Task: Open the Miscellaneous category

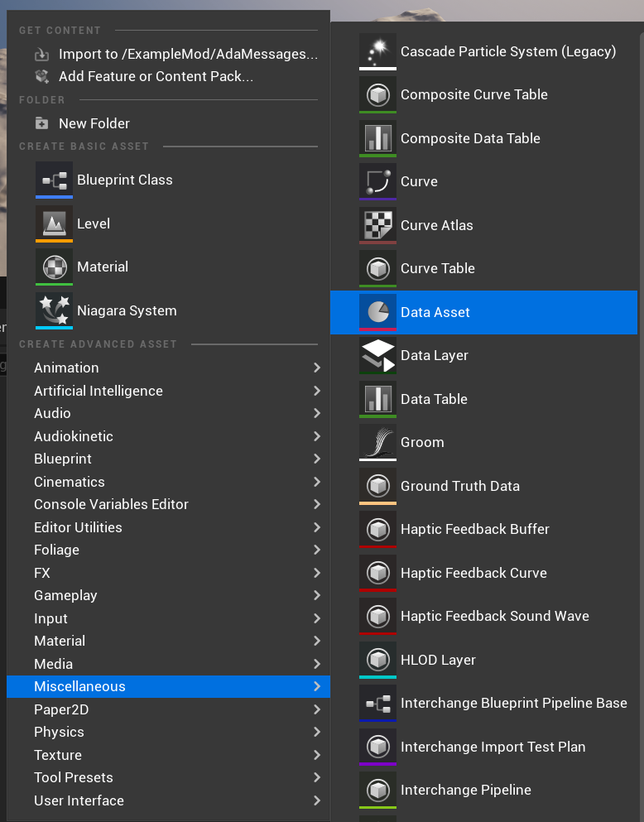Action: pyautogui.click(x=168, y=687)
